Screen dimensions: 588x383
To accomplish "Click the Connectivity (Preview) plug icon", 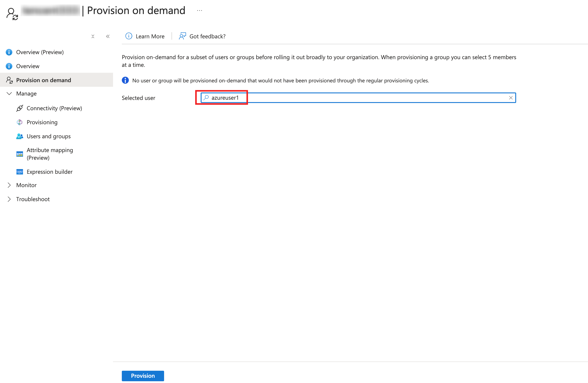I will pyautogui.click(x=20, y=108).
